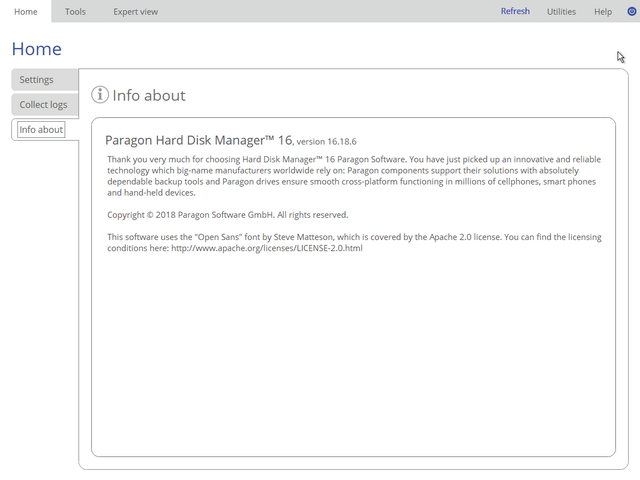
Task: Switch to the Home tab
Action: pyautogui.click(x=26, y=11)
